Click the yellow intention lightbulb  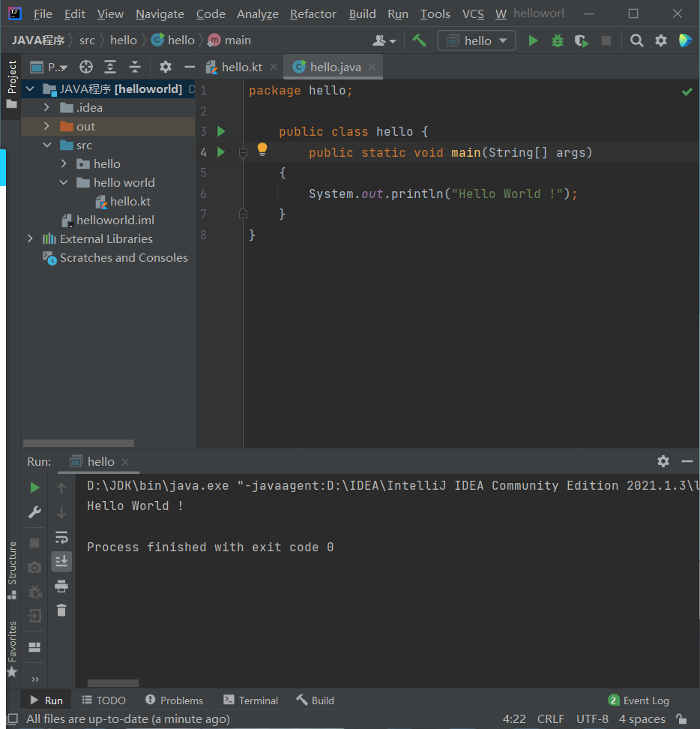pyautogui.click(x=262, y=150)
